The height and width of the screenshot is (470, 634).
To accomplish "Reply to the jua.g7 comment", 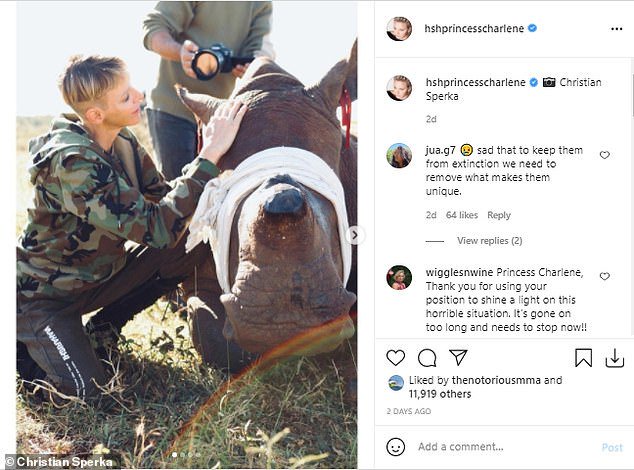I will click(498, 215).
